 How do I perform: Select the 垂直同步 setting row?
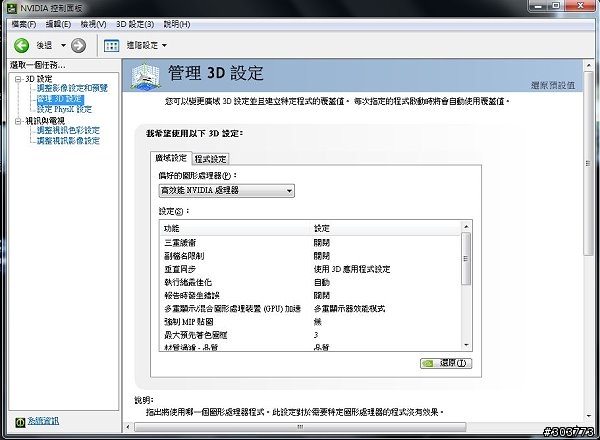[311, 269]
